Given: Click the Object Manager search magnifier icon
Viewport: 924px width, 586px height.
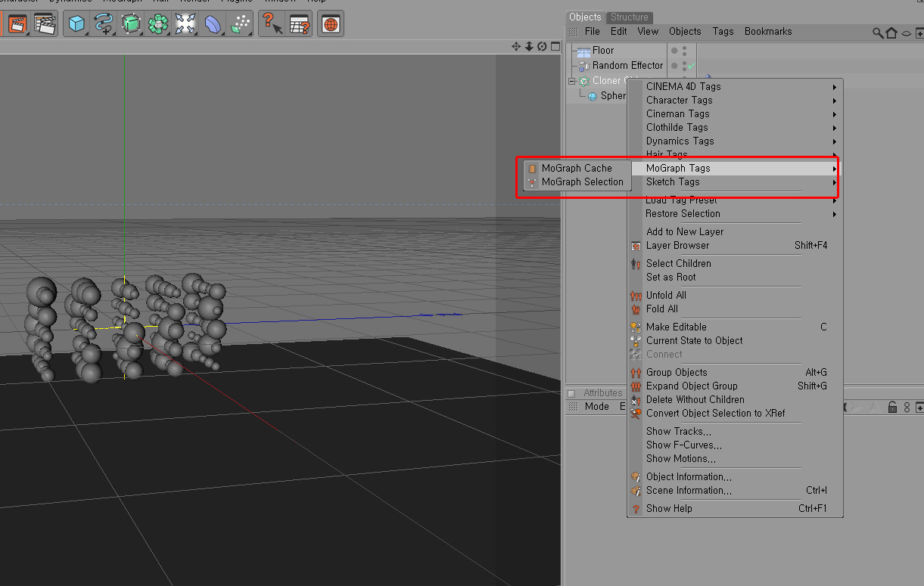Looking at the screenshot, I should (x=878, y=33).
